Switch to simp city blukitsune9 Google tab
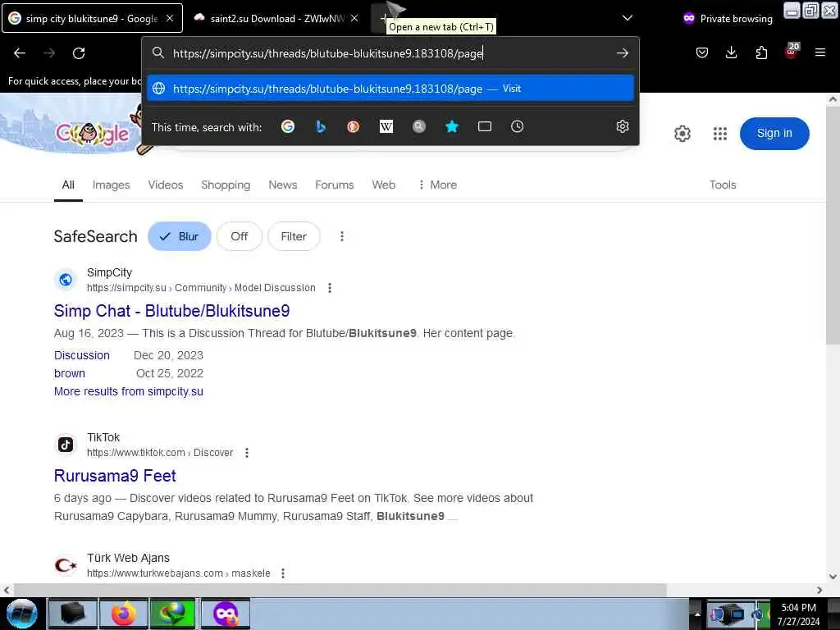The image size is (840, 630). [92, 18]
